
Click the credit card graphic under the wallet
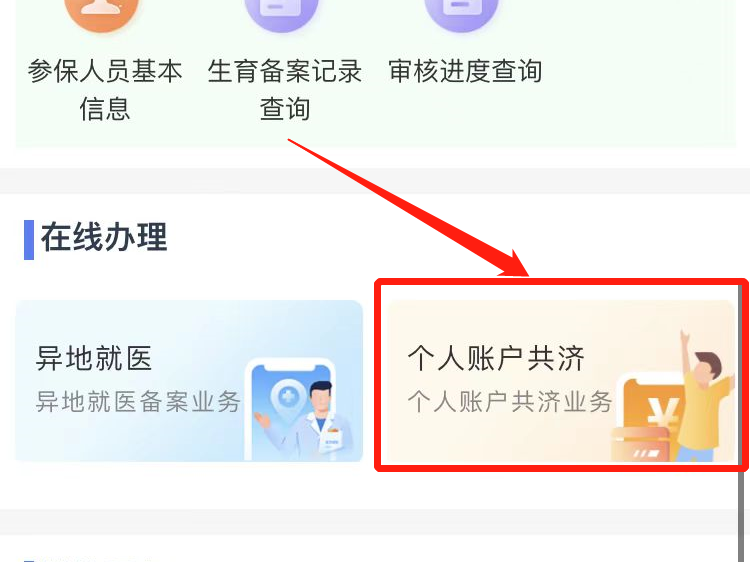(x=641, y=445)
